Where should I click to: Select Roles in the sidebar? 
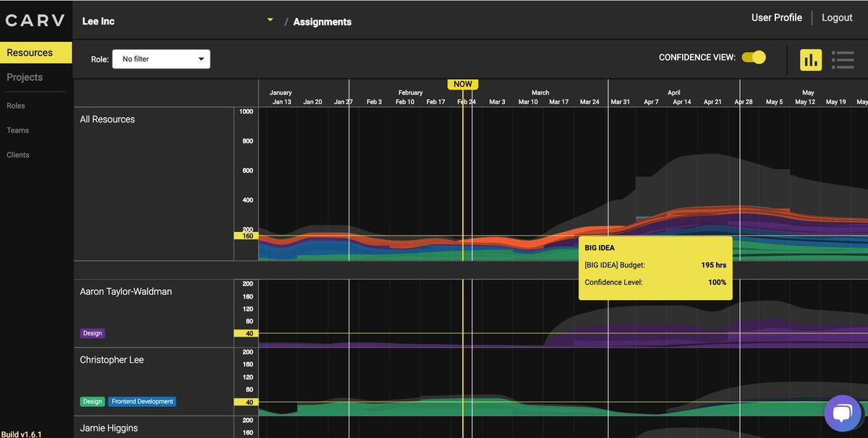(17, 106)
